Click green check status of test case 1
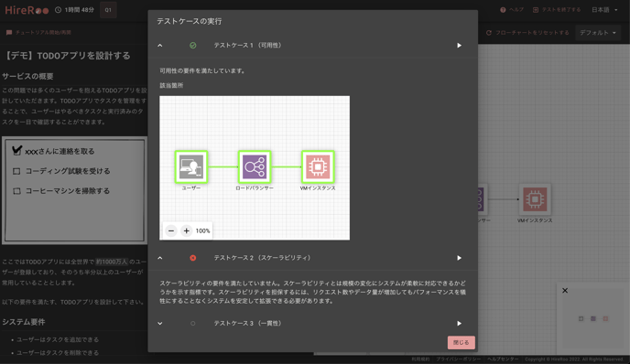The width and height of the screenshot is (630, 364). [193, 46]
